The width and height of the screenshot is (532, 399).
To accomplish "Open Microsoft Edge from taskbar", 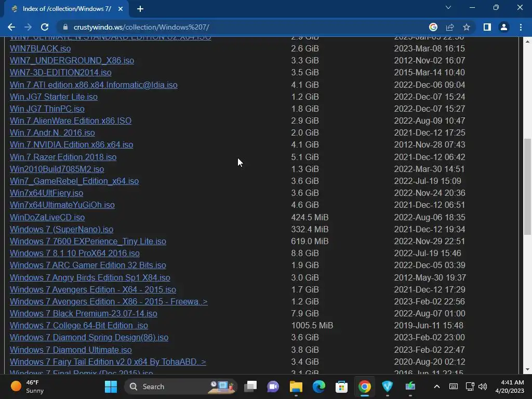I will pos(319,387).
